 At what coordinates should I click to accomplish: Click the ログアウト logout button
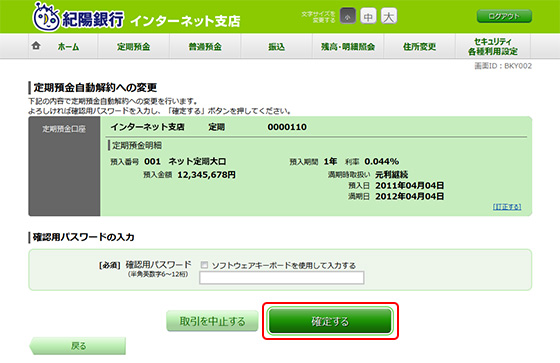click(x=504, y=16)
